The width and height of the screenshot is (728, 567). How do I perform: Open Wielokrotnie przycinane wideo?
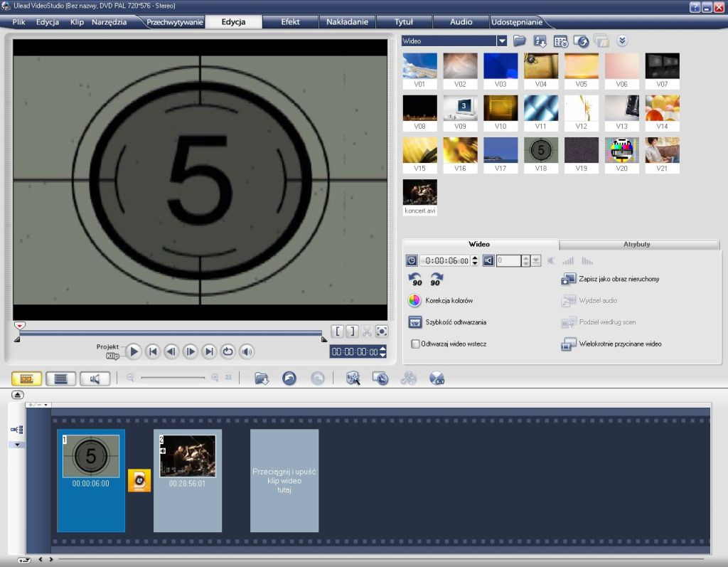[x=569, y=344]
